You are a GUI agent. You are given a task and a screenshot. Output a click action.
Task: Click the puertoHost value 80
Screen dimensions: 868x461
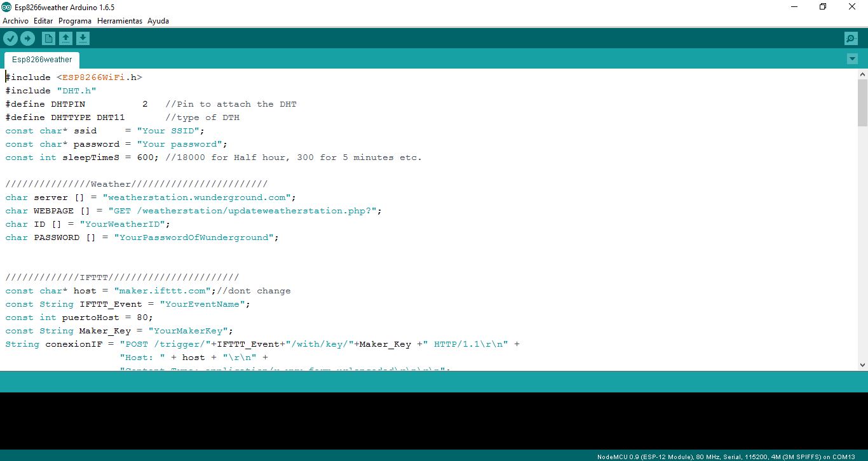point(142,317)
